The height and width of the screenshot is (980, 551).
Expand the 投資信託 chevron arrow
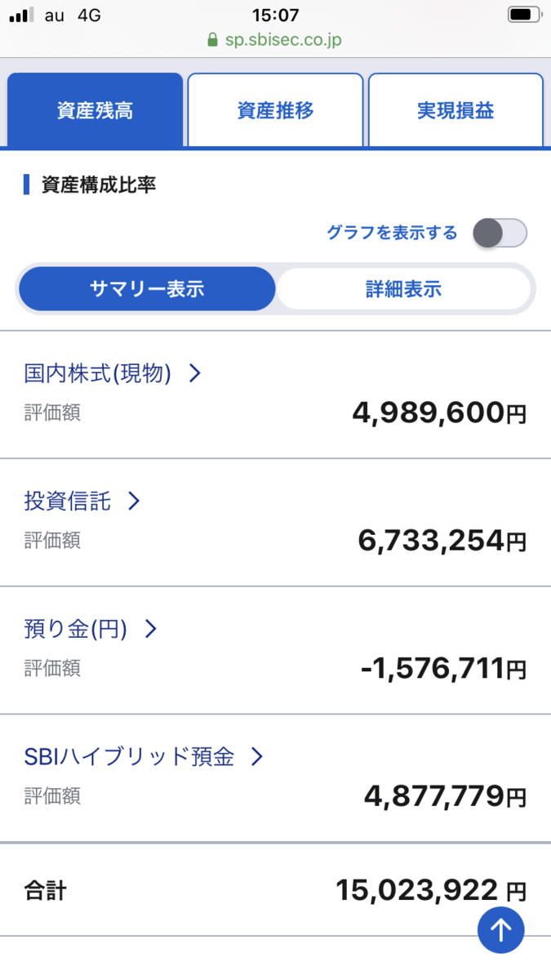tap(134, 501)
